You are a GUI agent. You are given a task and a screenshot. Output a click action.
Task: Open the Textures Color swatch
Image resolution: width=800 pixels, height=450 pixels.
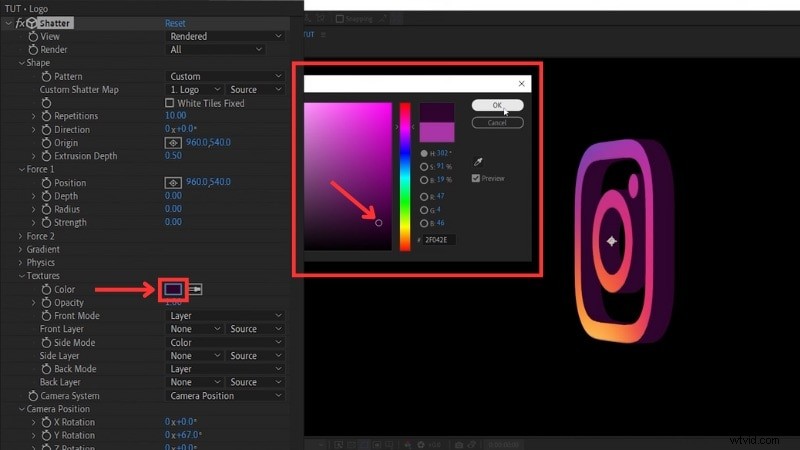coord(173,289)
